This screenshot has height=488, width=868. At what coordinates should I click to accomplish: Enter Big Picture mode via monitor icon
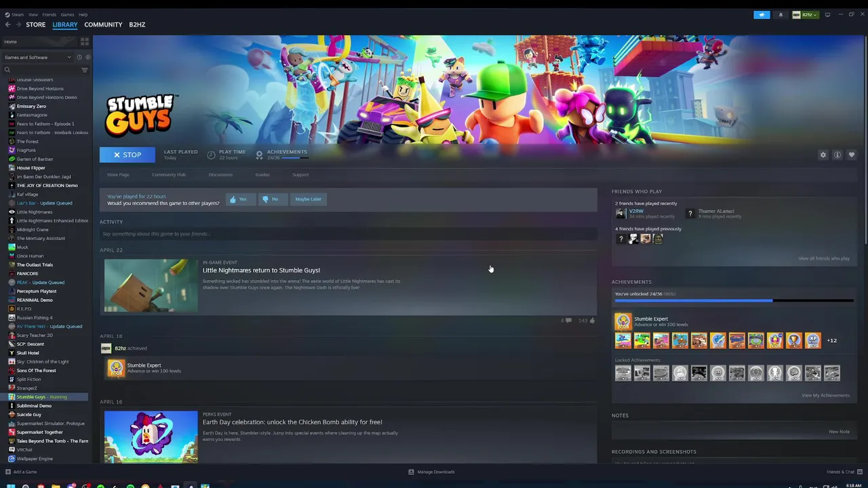[827, 14]
